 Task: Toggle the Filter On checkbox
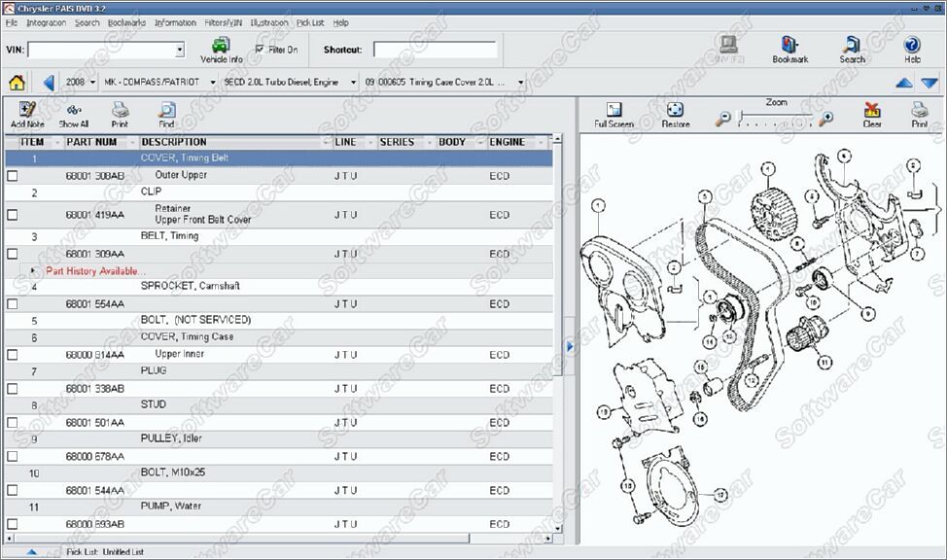coord(260,49)
